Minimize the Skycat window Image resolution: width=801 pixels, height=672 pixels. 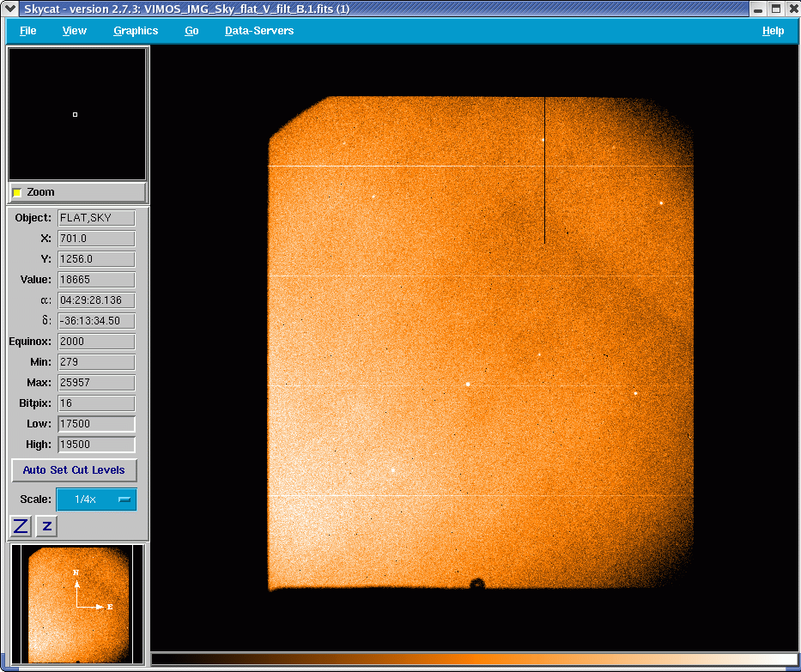(758, 9)
